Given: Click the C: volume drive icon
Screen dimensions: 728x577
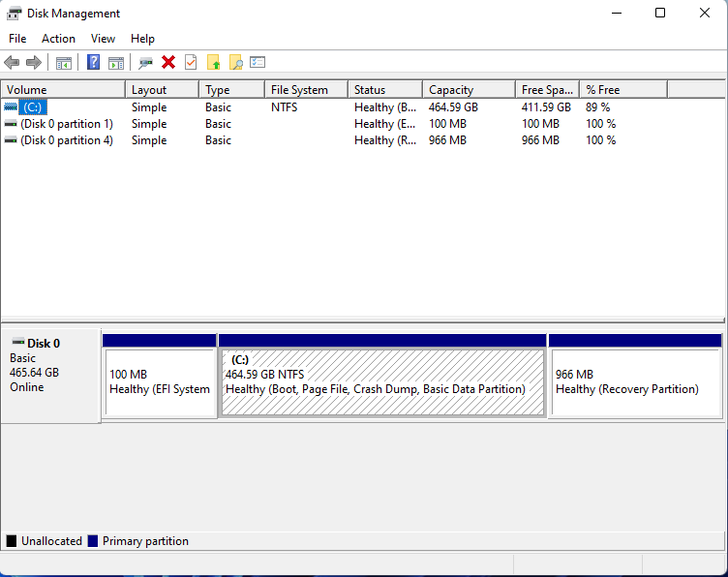Looking at the screenshot, I should click(x=11, y=107).
